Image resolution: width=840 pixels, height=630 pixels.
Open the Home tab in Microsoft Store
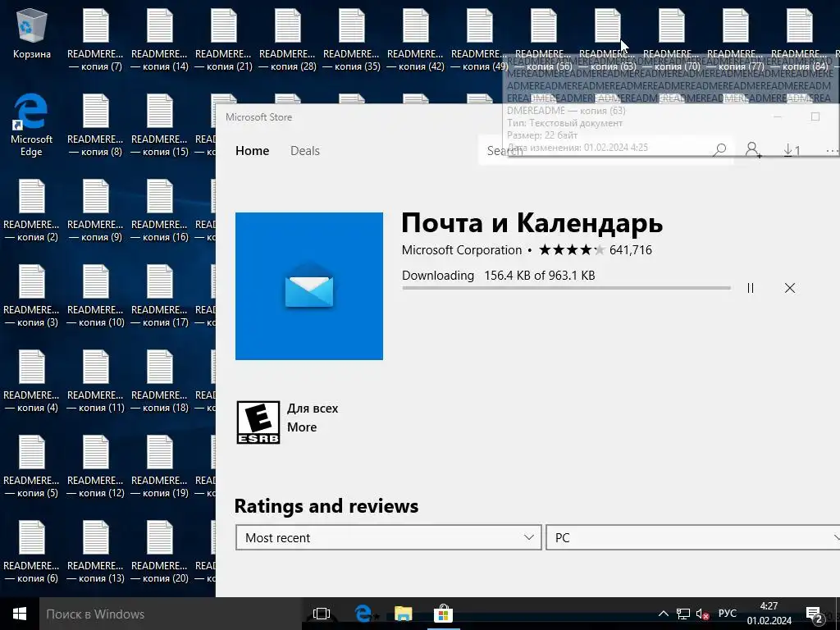(253, 151)
